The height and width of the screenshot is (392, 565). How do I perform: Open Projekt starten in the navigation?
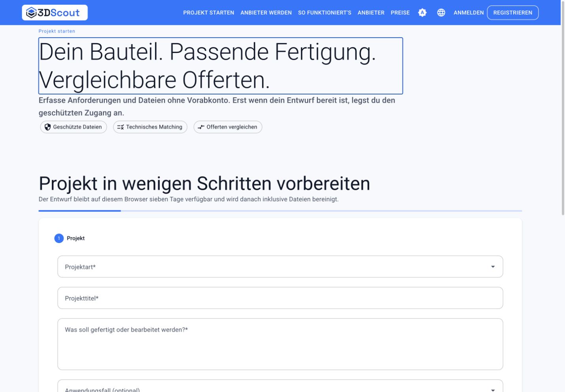tap(209, 13)
